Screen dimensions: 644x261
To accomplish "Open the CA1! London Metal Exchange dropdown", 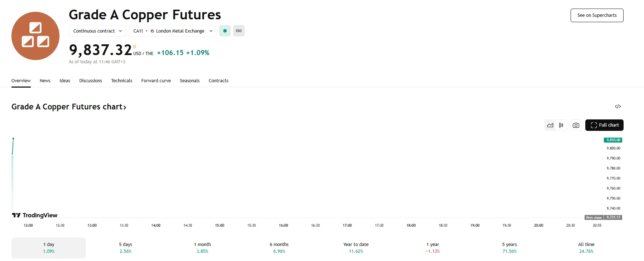I will click(173, 31).
